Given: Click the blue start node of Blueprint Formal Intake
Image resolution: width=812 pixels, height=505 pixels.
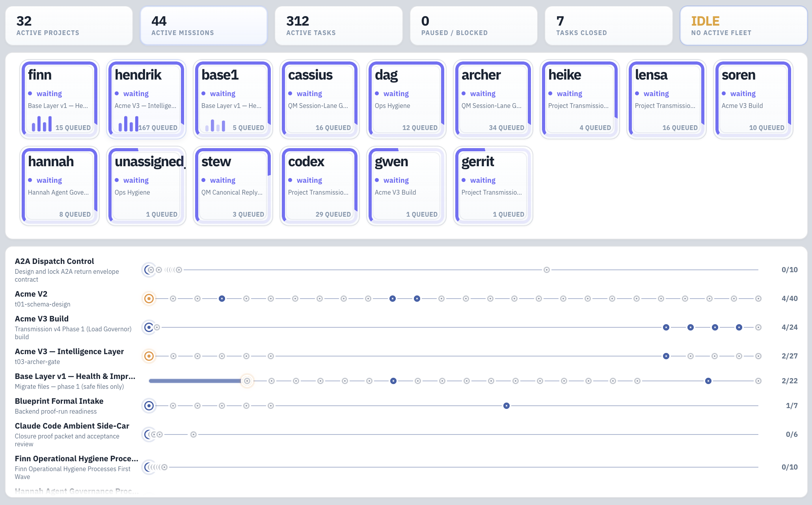Looking at the screenshot, I should 149,406.
